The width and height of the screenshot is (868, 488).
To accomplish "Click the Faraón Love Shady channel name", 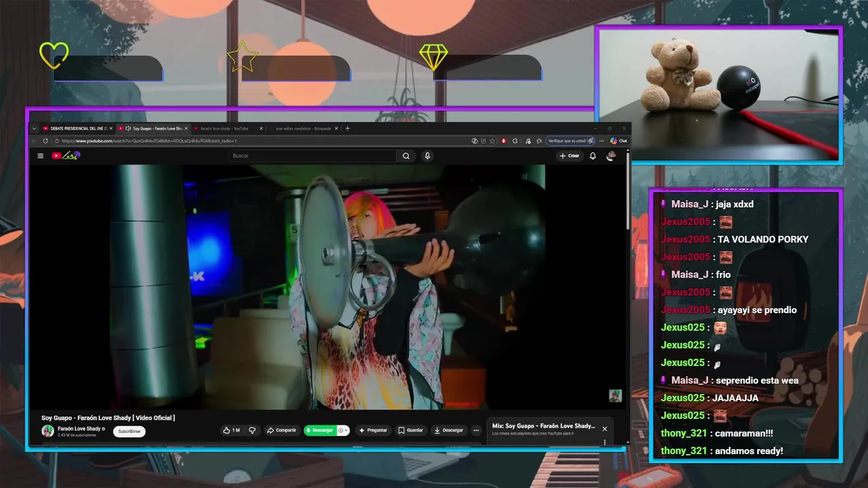I will [79, 429].
